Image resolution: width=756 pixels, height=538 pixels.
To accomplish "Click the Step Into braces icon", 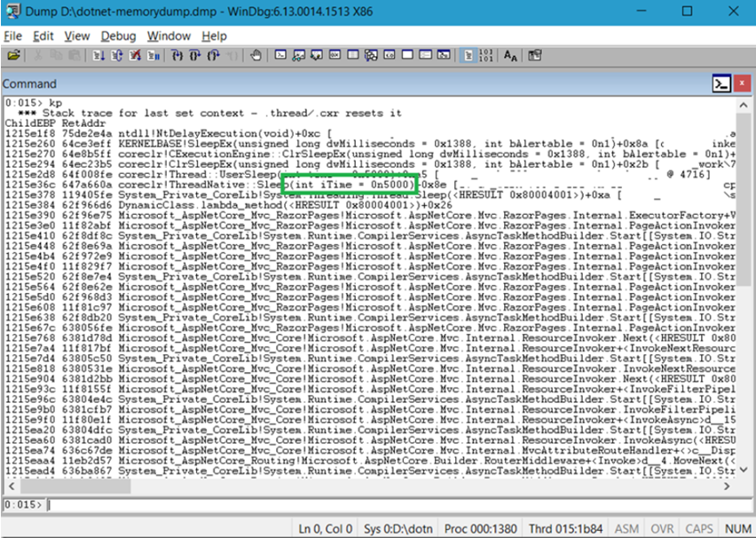I will 177,56.
